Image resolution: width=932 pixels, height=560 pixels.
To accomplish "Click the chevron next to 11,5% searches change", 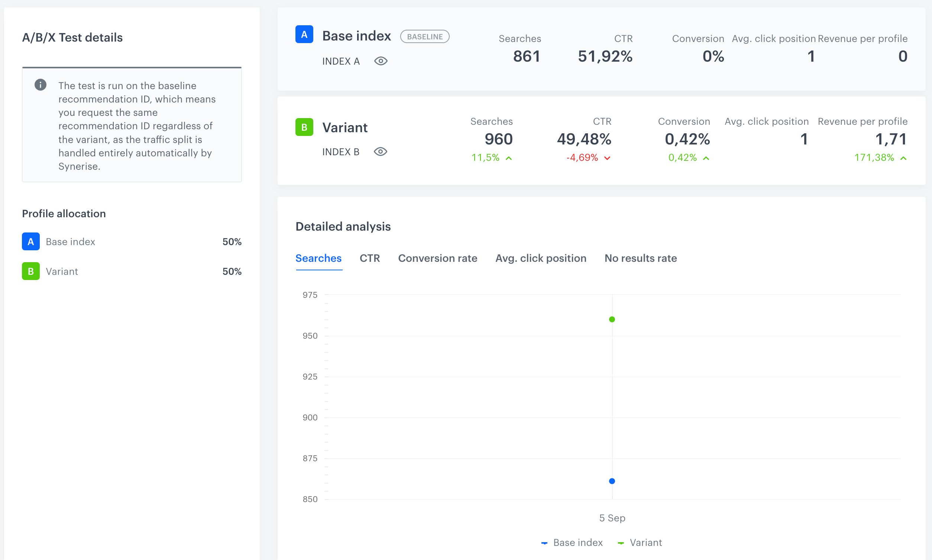I will pyautogui.click(x=509, y=158).
